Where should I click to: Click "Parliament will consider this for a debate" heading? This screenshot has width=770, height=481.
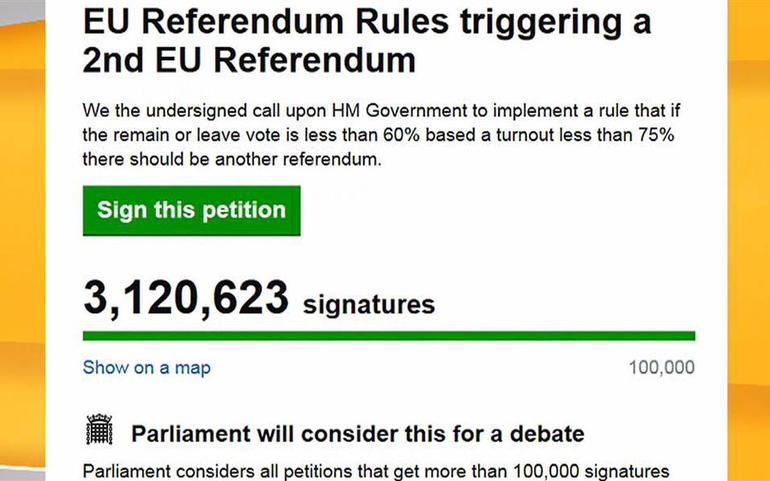tap(358, 434)
